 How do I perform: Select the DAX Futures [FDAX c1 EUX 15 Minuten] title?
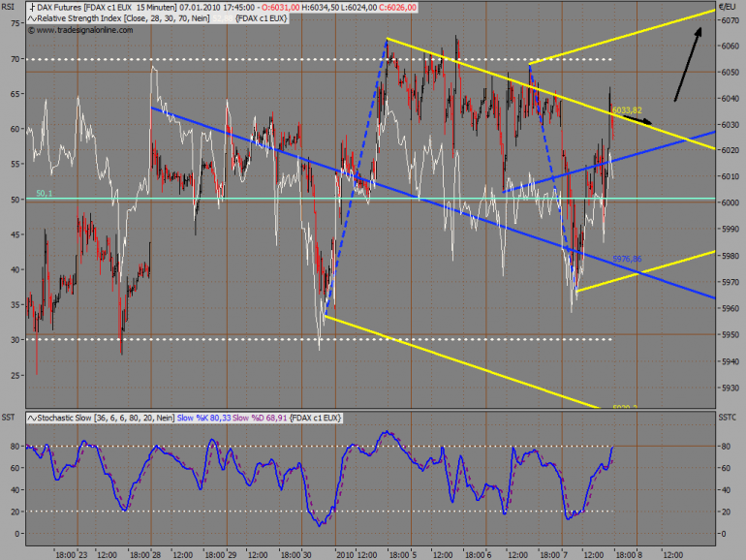click(x=107, y=8)
